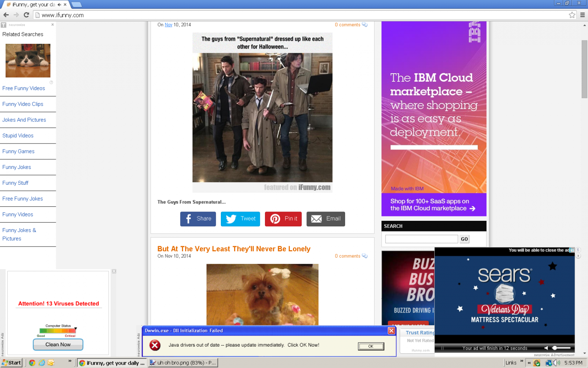Viewport: 588px width, 368px height.
Task: Launch Chrome from the quick launch bar
Action: point(32,363)
